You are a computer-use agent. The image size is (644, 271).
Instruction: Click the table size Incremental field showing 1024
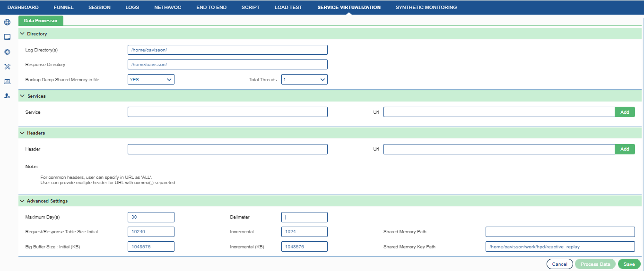[304, 232]
